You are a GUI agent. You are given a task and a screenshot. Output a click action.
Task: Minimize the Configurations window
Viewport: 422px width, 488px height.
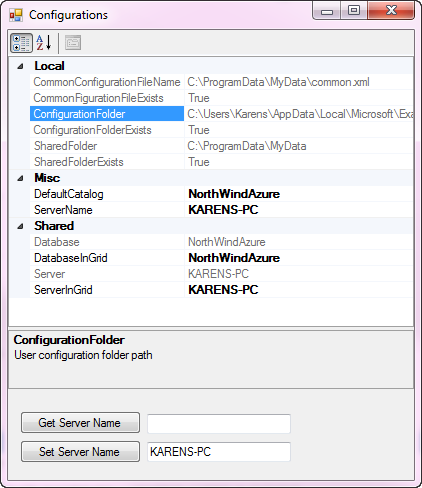(327, 11)
